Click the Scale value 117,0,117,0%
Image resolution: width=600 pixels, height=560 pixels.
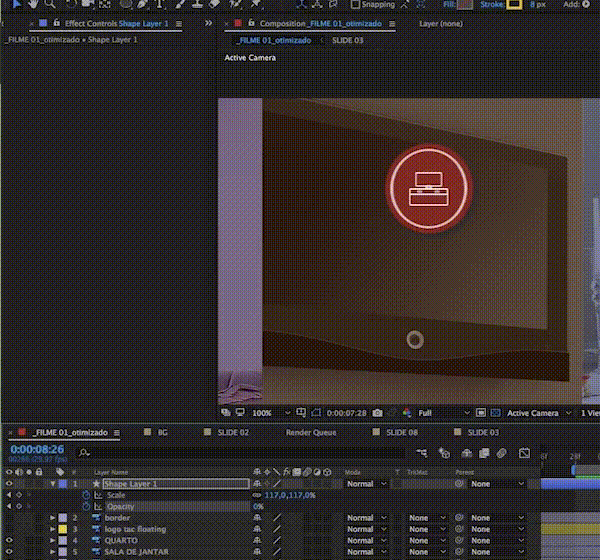click(x=289, y=495)
